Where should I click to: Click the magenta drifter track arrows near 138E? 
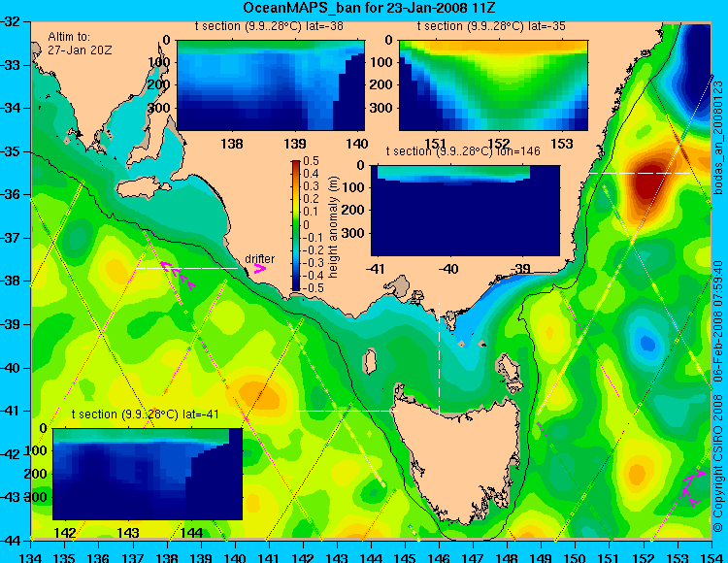pos(178,275)
